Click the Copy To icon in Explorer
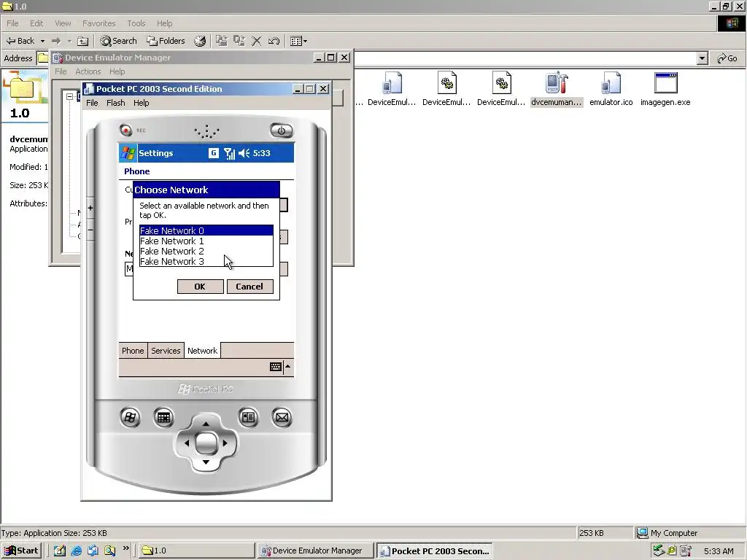 click(239, 41)
